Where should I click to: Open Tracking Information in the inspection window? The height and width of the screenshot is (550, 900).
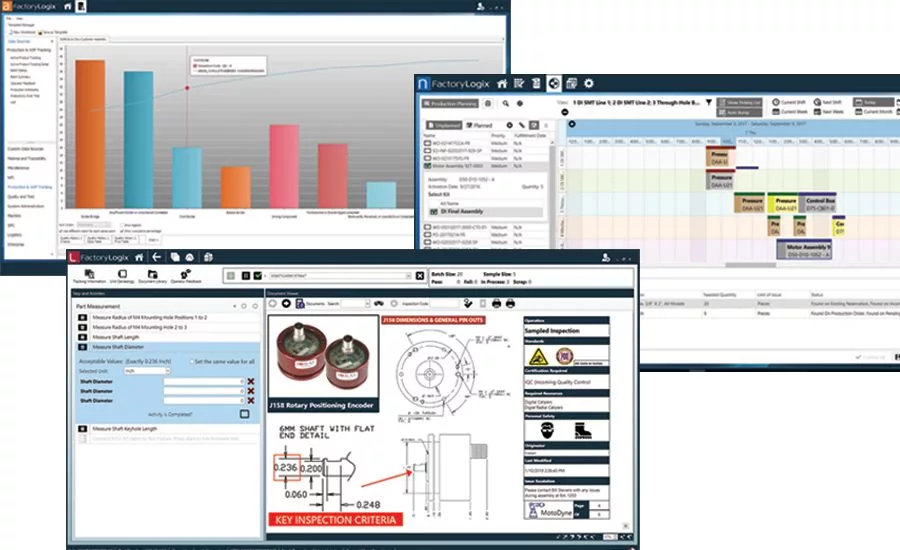89,276
